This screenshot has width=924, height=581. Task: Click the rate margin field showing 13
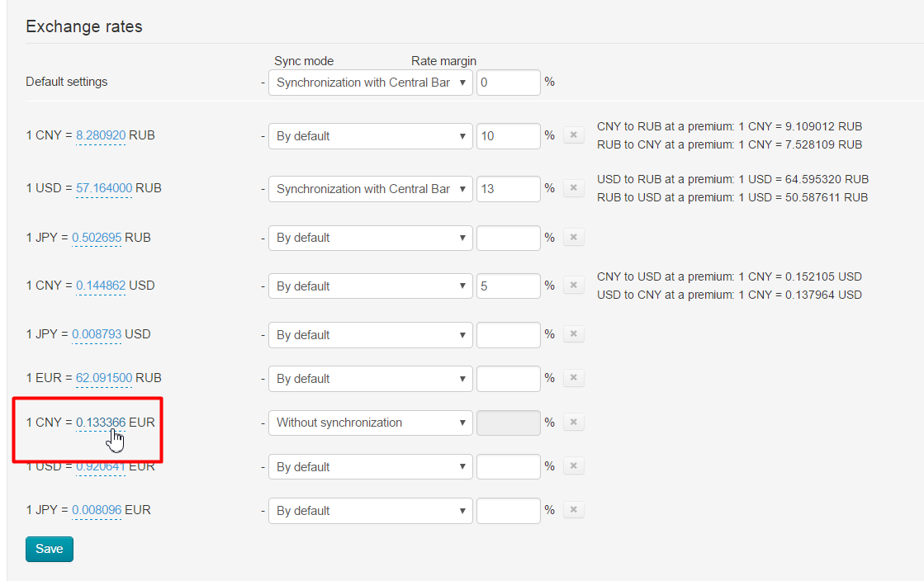click(508, 188)
